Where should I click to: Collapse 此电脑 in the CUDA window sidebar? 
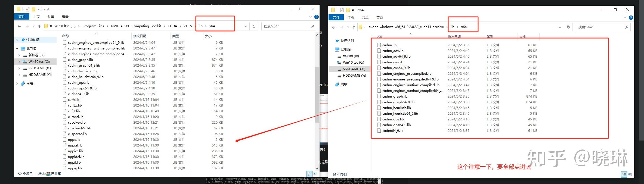tap(17, 49)
